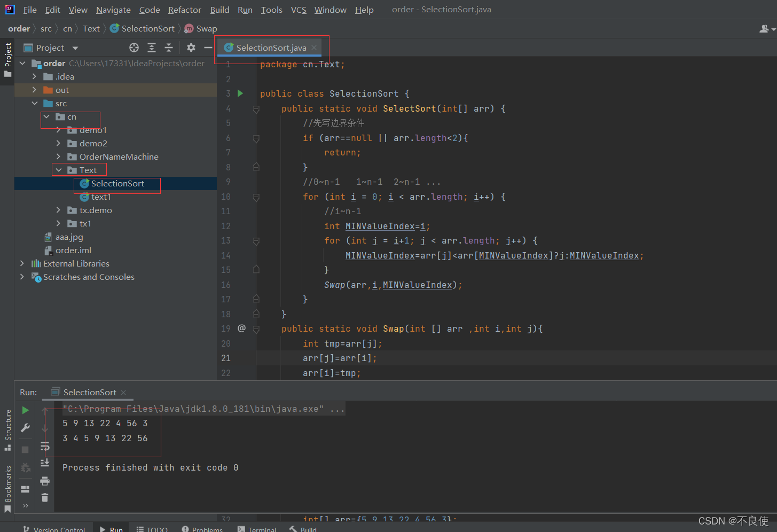The width and height of the screenshot is (777, 532).
Task: Expand the out folder
Action: [x=35, y=90]
